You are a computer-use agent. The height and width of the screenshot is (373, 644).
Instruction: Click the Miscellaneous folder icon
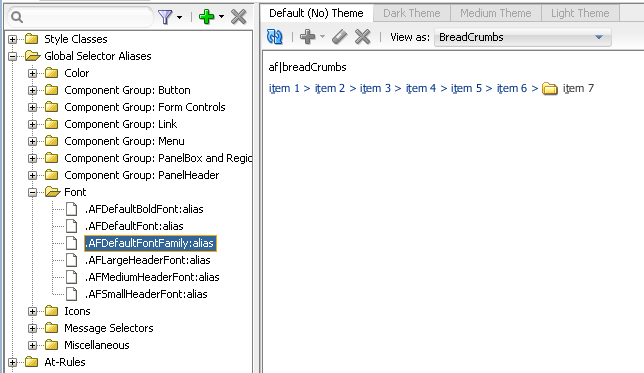point(51,345)
